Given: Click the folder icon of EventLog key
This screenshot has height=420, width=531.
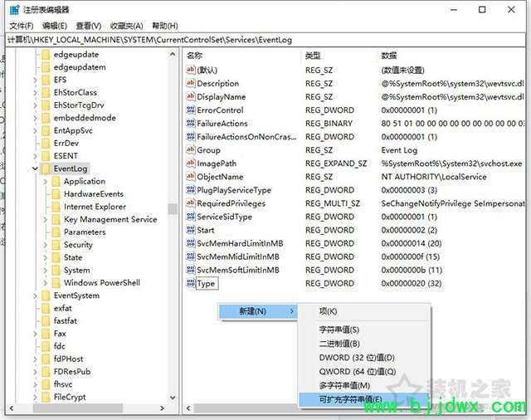Looking at the screenshot, I should [x=46, y=168].
